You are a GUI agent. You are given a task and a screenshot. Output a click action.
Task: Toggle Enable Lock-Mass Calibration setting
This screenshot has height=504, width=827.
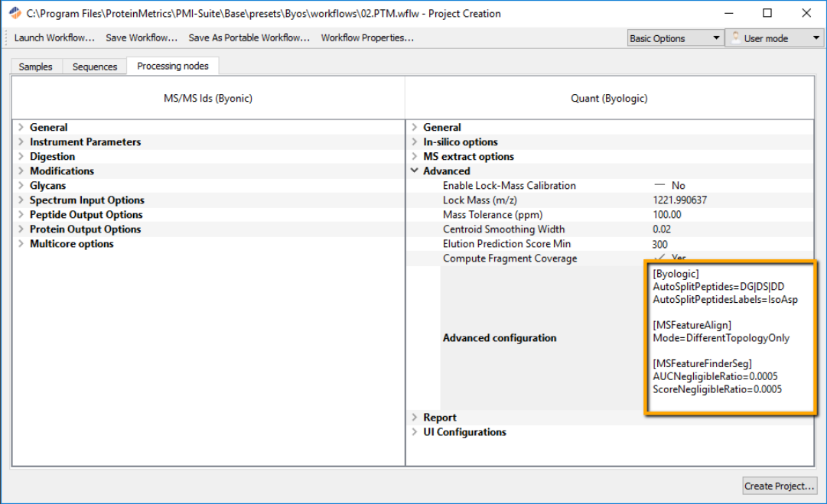[x=659, y=185]
